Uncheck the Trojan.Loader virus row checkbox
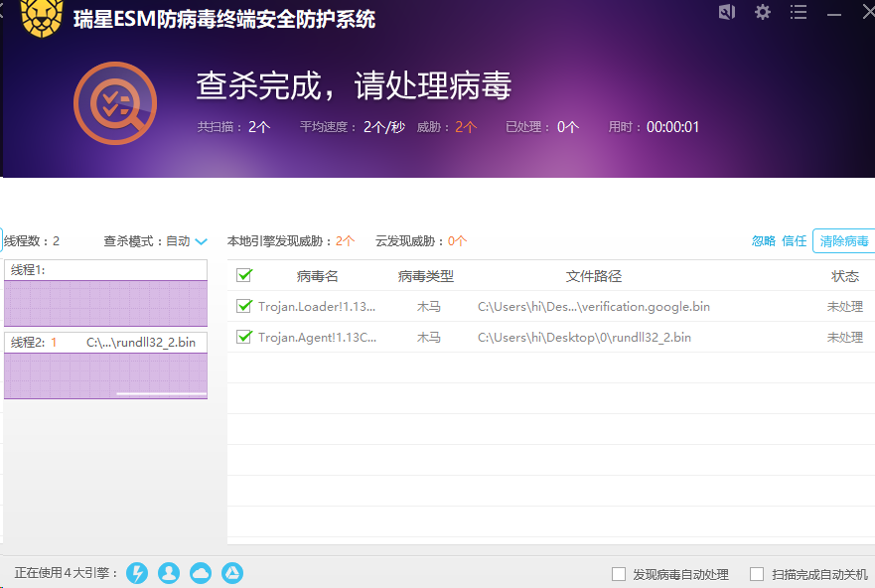Viewport: 875px width, 588px height. tap(244, 306)
